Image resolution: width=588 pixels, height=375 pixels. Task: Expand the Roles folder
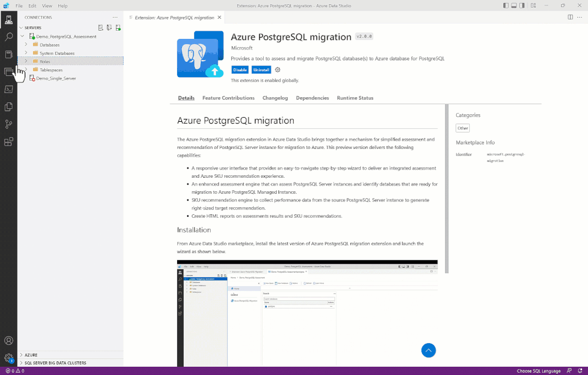(x=26, y=61)
